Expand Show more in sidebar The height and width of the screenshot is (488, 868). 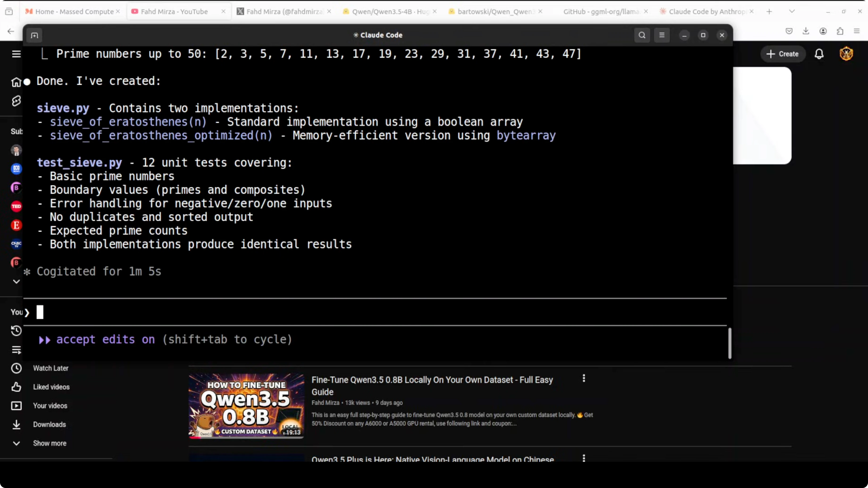click(50, 443)
